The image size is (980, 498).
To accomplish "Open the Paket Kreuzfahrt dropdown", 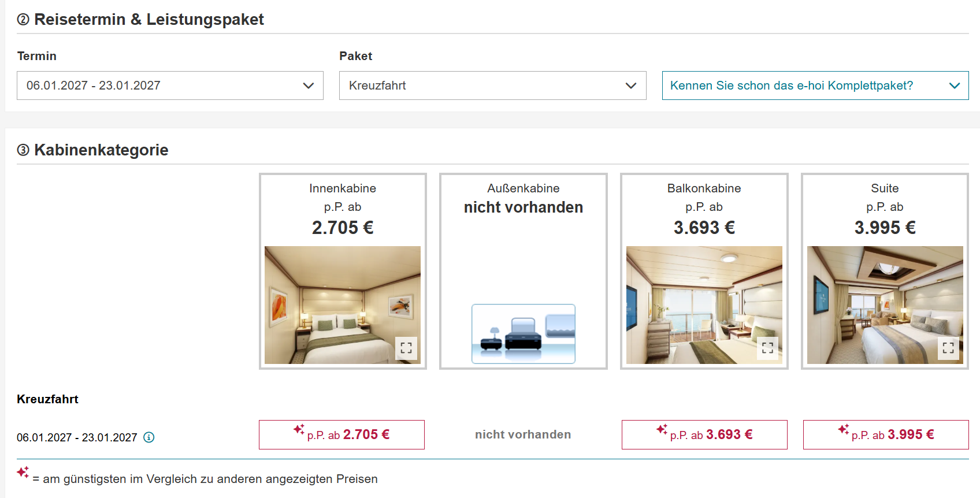I will click(x=493, y=86).
